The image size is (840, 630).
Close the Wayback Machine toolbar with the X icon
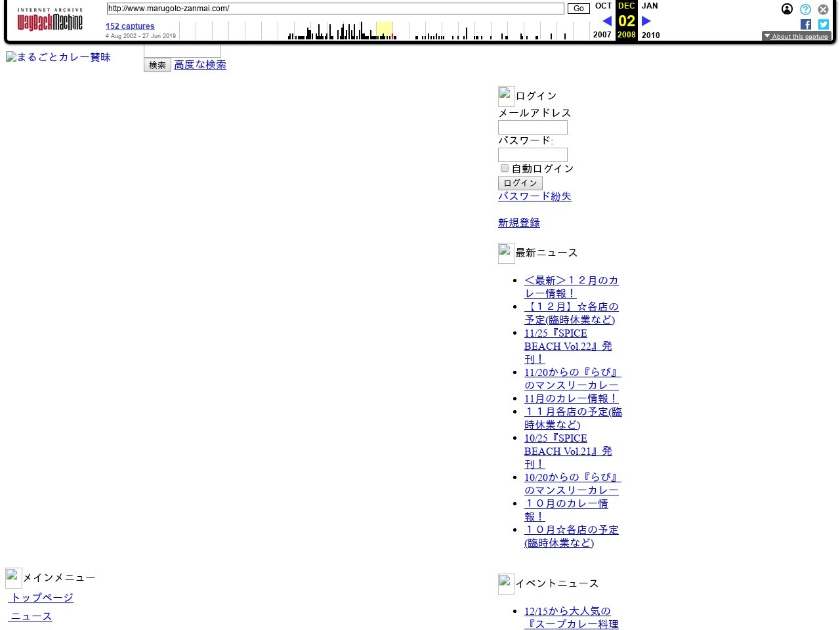click(823, 9)
